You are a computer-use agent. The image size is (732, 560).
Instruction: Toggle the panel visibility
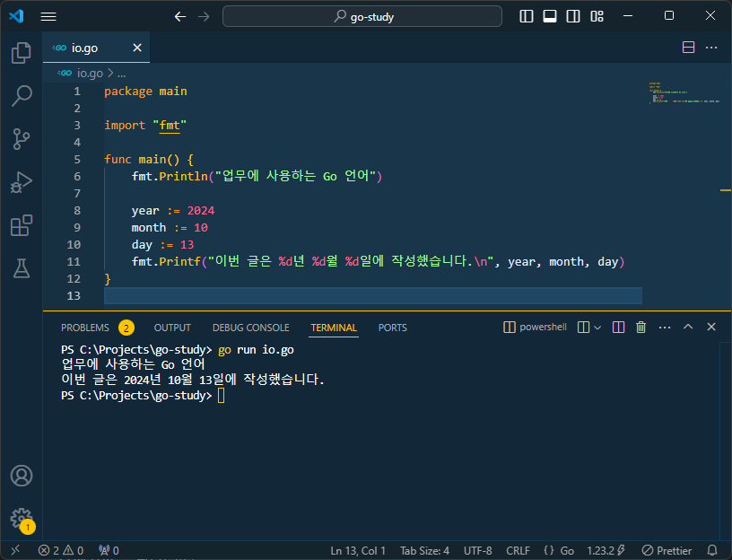[x=550, y=15]
